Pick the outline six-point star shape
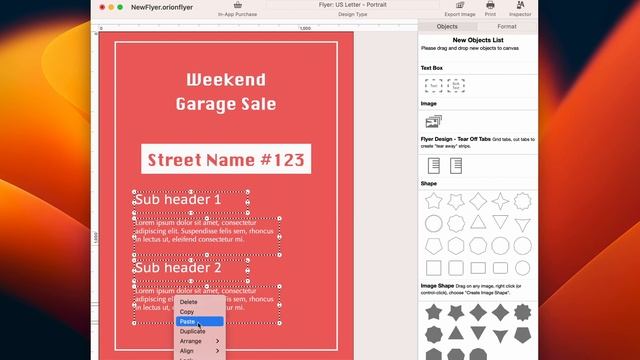Viewport: 640px width, 360px height. pyautogui.click(x=456, y=201)
